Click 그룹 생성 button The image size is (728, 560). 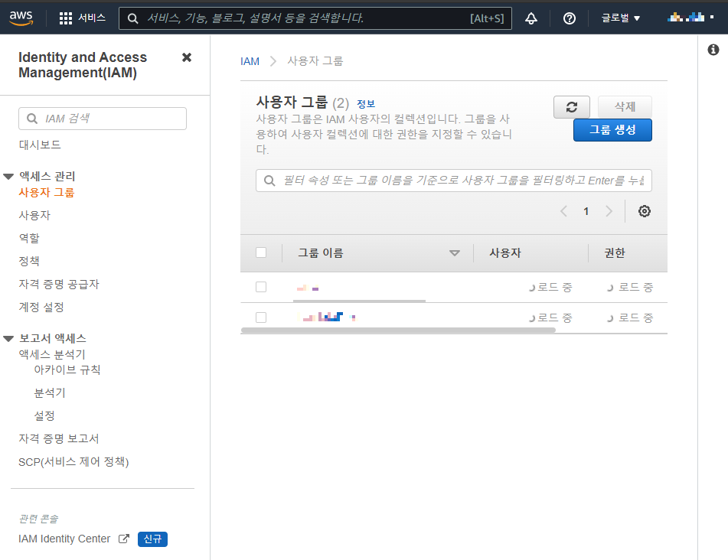tap(612, 130)
